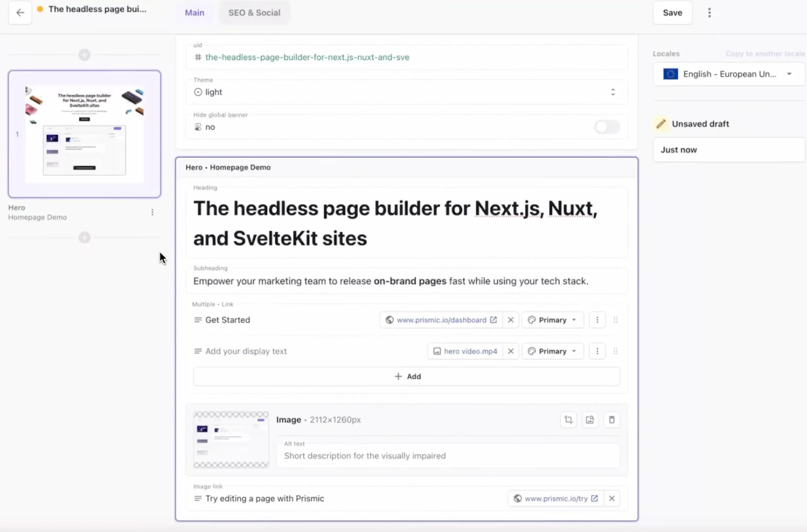
Task: Click Try editing a page with Prismic text
Action: [x=265, y=499]
